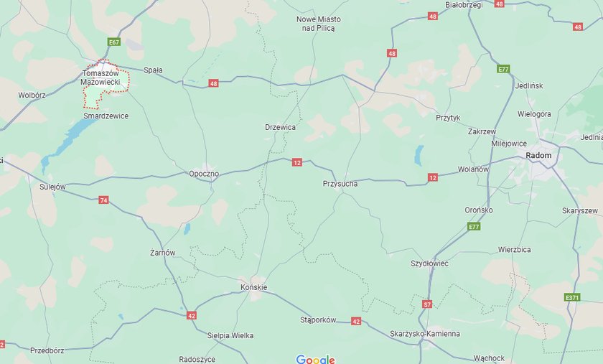
Task: Select the S7 road marker
Action: pyautogui.click(x=427, y=304)
